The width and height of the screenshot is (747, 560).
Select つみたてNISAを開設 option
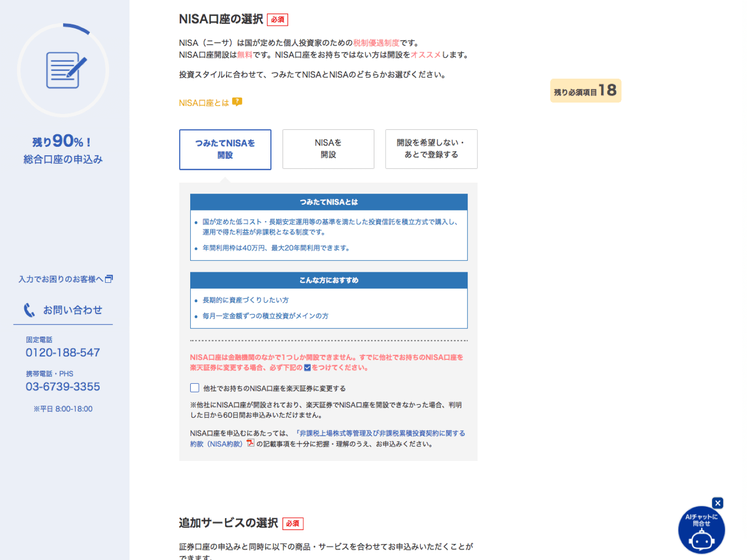225,149
